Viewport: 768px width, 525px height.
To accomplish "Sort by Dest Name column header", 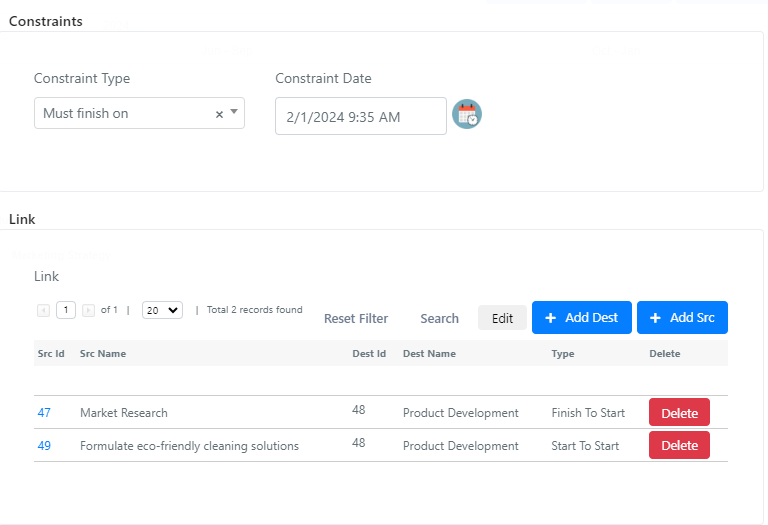I will point(429,353).
